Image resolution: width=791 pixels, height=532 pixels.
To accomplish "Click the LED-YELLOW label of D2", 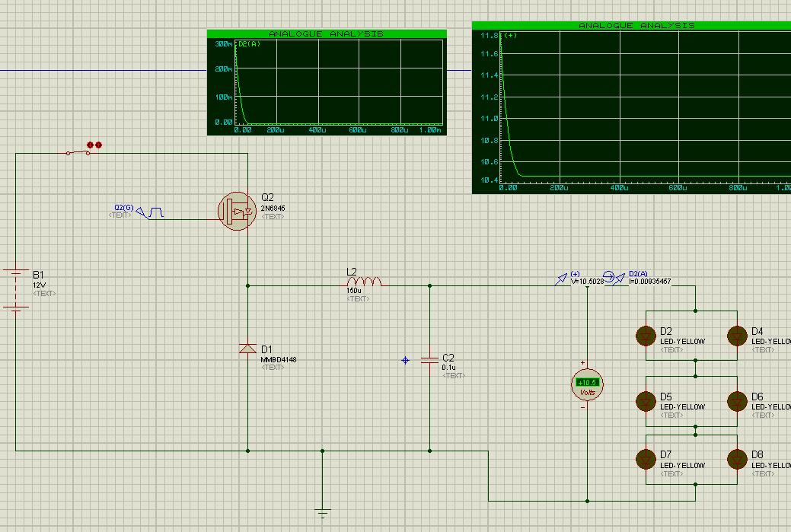I will pos(683,342).
